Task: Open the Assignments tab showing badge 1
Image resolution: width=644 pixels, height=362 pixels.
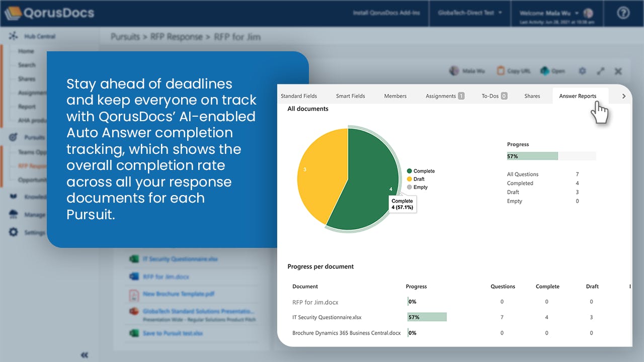Action: pyautogui.click(x=445, y=96)
